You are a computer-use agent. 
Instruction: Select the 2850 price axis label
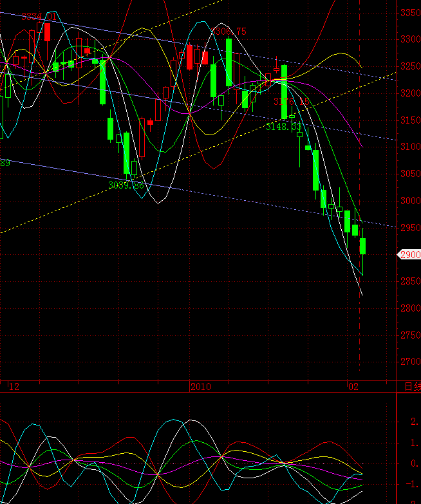click(x=411, y=281)
